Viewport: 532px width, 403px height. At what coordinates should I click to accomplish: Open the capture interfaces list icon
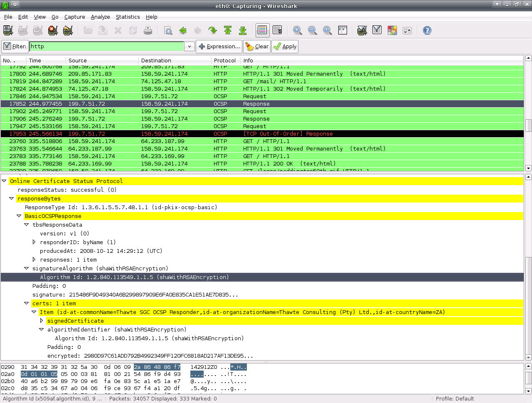pos(8,30)
